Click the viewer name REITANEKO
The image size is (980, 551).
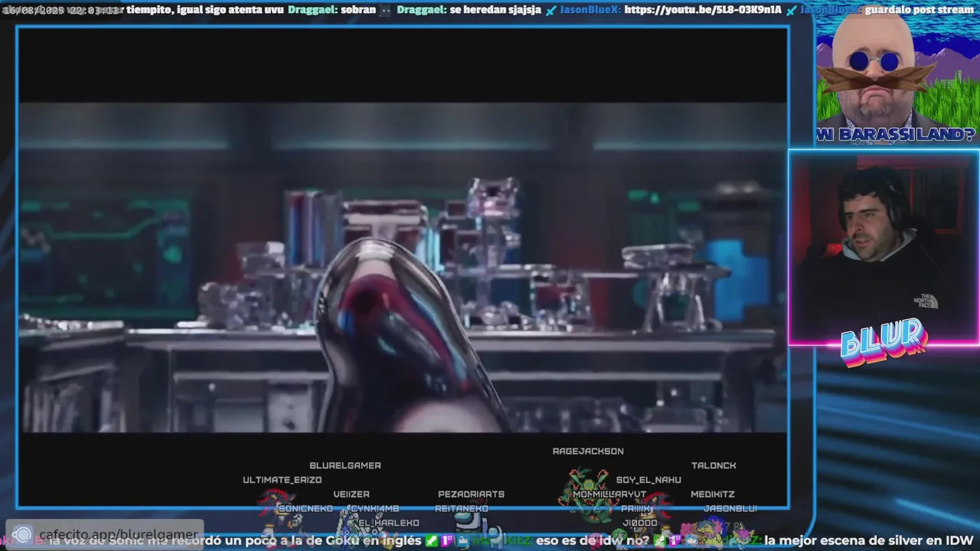click(462, 509)
